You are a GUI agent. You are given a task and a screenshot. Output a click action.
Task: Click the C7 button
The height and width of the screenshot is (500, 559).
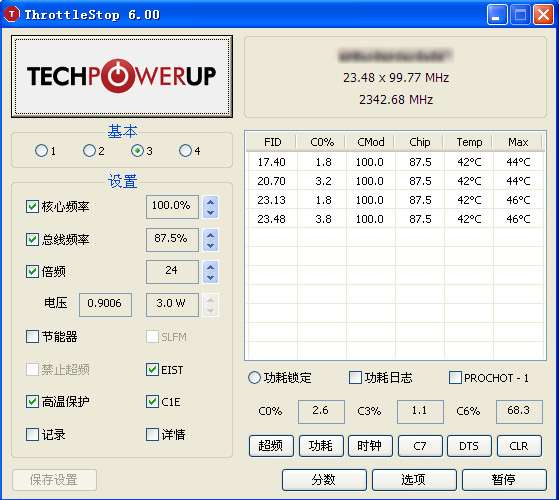(420, 446)
